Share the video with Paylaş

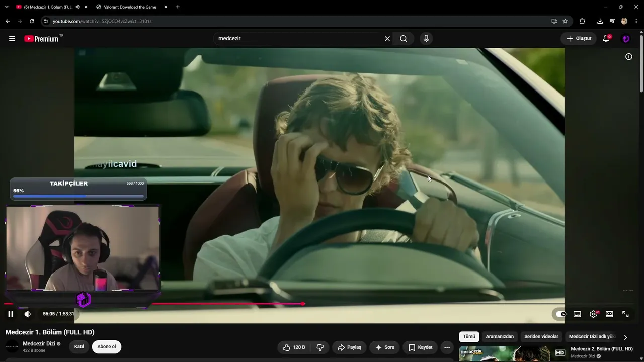(349, 347)
